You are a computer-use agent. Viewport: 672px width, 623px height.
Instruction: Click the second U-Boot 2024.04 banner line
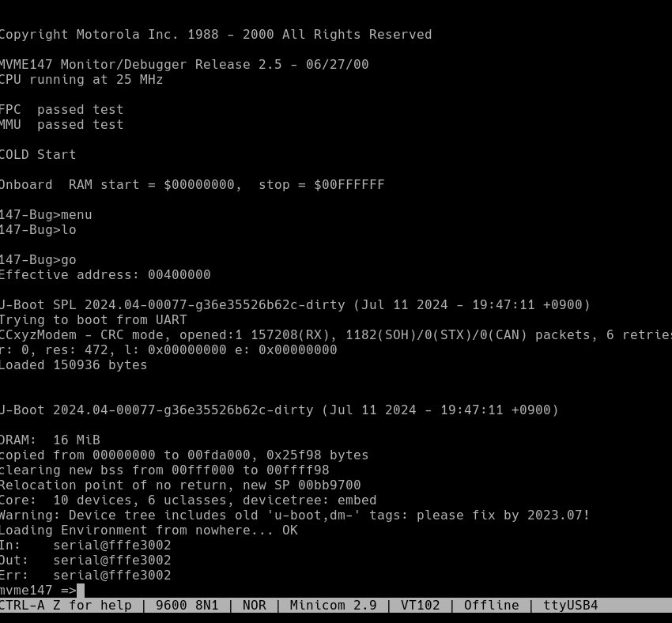pyautogui.click(x=279, y=410)
